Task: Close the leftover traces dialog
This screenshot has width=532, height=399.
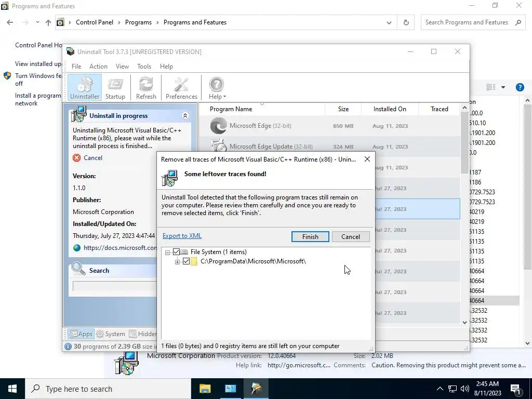Action: (367, 159)
